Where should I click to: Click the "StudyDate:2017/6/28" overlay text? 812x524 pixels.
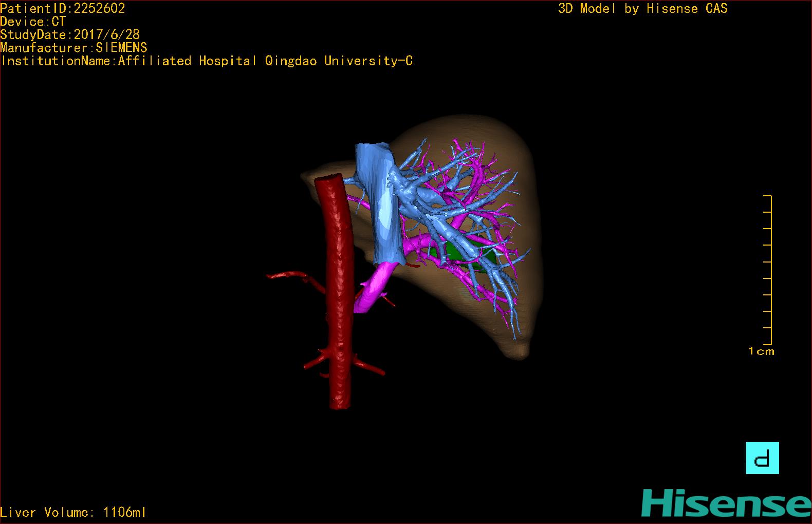70,34
